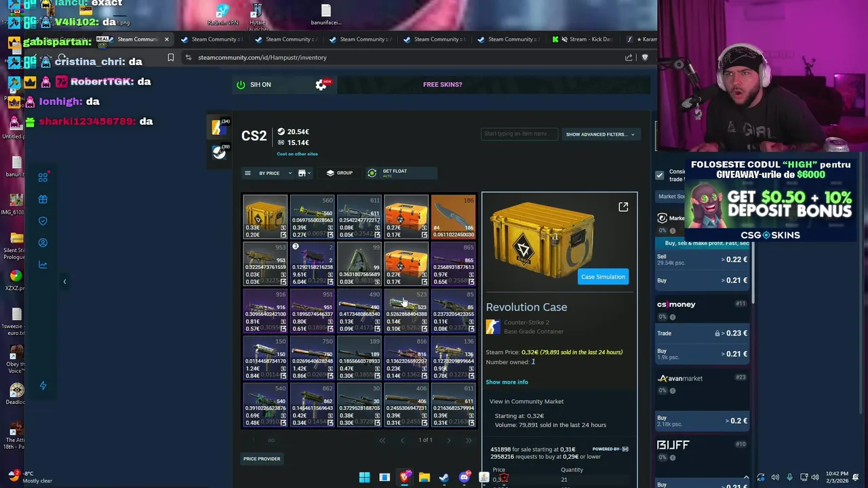The width and height of the screenshot is (868, 488).
Task: Click the FREE SKINS? banner link
Action: coord(442,85)
